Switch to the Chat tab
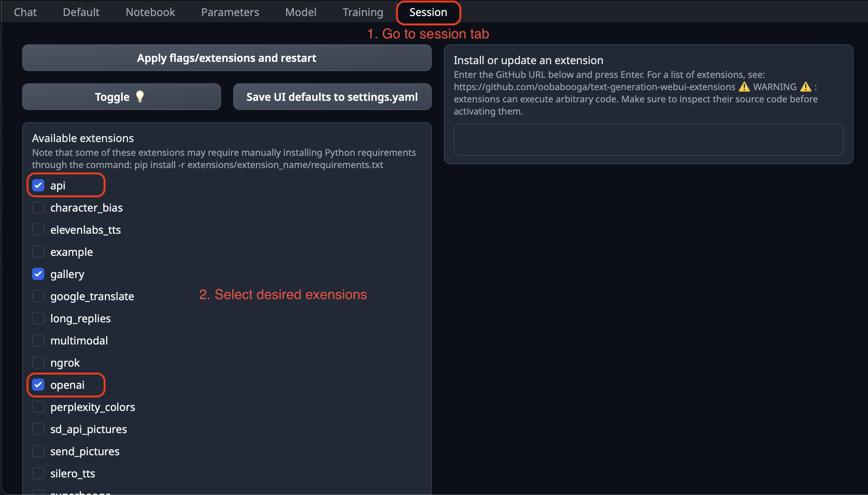The width and height of the screenshot is (868, 495). [x=25, y=12]
